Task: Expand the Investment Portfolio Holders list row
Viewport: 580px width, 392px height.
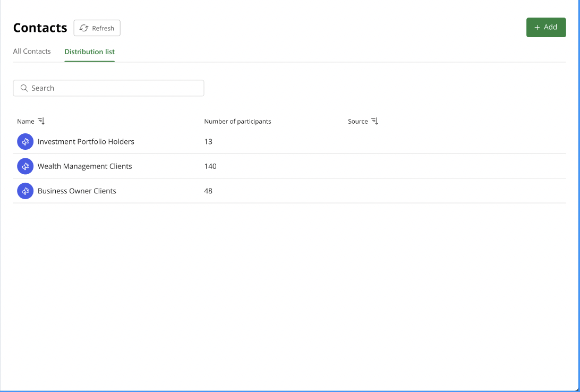Action: 85,141
